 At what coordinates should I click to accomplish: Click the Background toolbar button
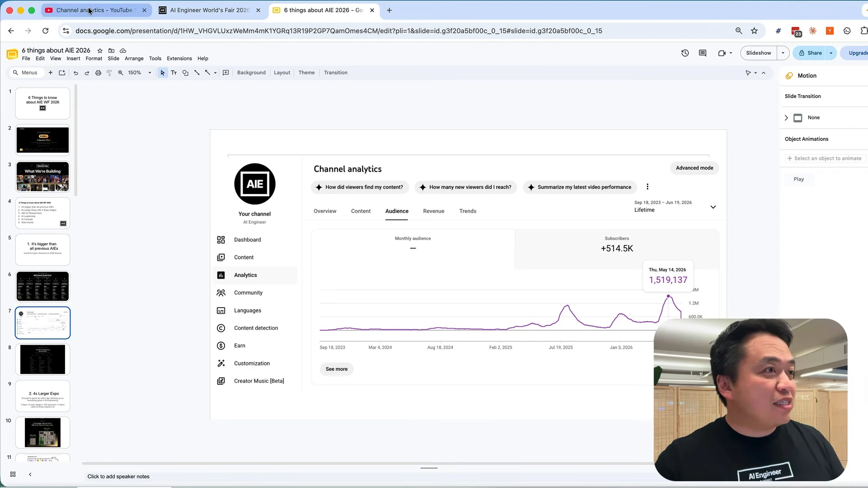pos(251,73)
